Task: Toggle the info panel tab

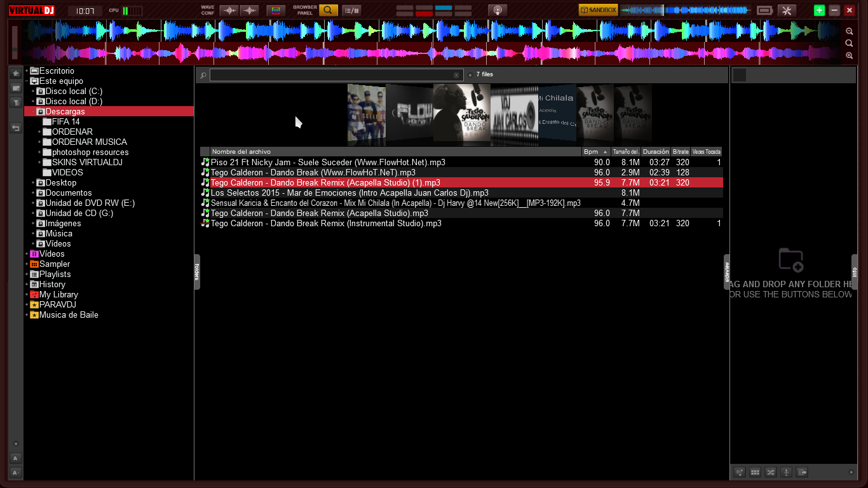Action: point(855,272)
